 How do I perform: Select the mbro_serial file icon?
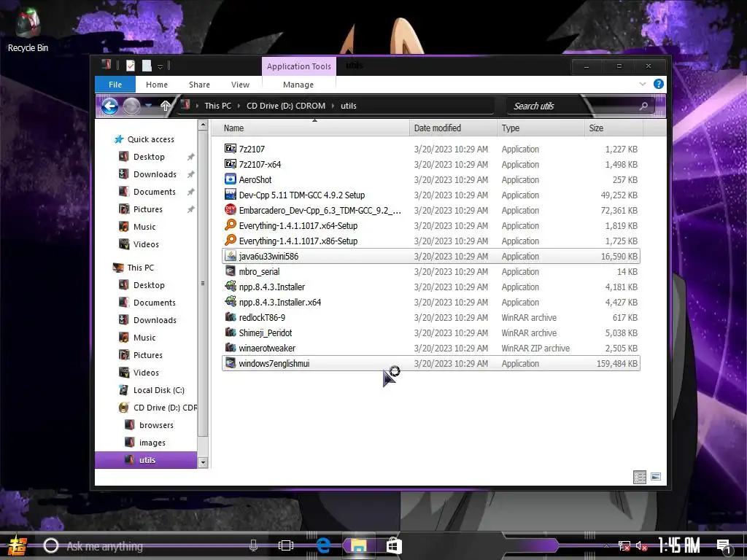tap(230, 271)
